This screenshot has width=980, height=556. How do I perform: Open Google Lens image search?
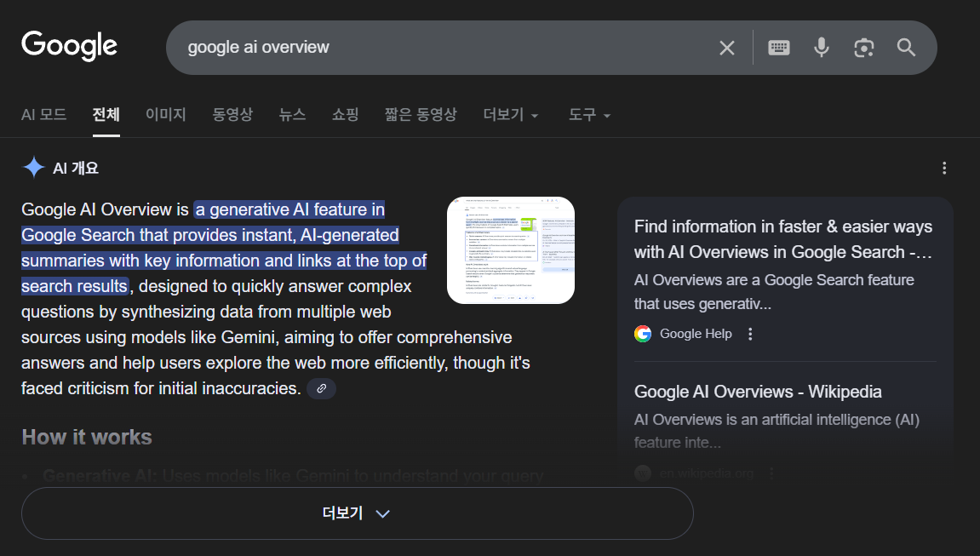[863, 48]
